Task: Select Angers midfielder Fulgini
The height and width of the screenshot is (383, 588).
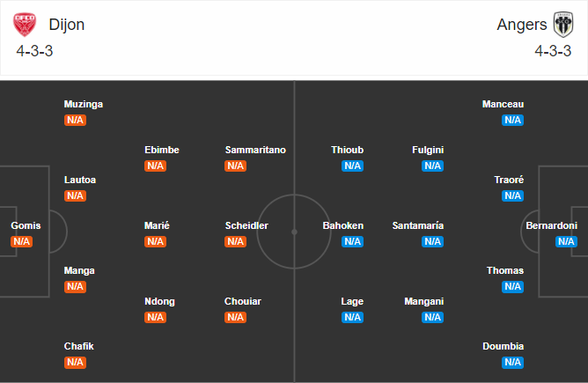Action: tap(428, 150)
